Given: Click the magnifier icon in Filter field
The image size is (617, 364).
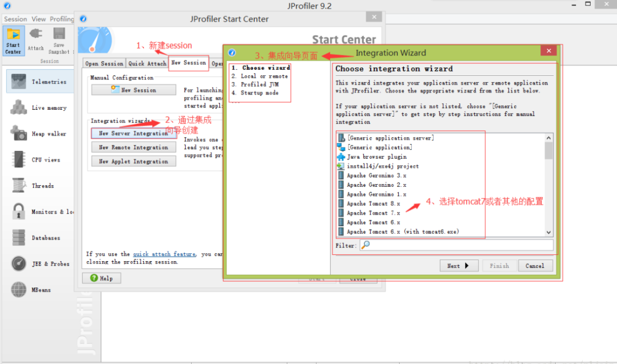Looking at the screenshot, I should coord(366,245).
